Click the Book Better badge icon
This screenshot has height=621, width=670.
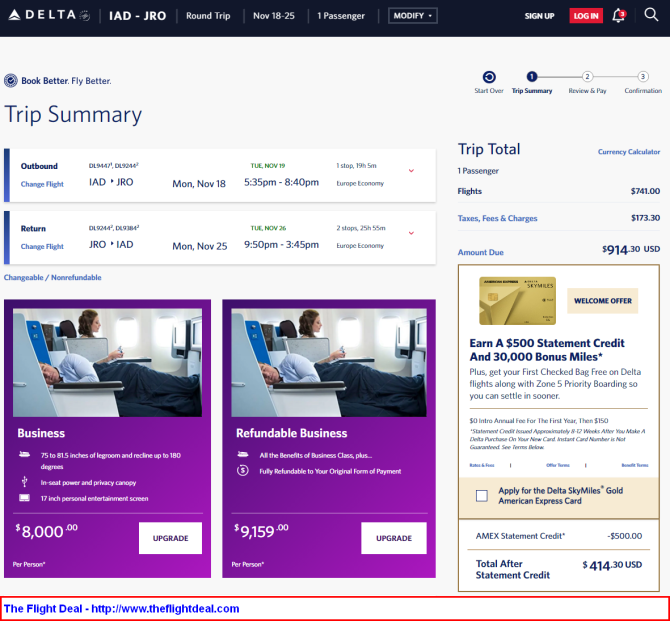[11, 80]
